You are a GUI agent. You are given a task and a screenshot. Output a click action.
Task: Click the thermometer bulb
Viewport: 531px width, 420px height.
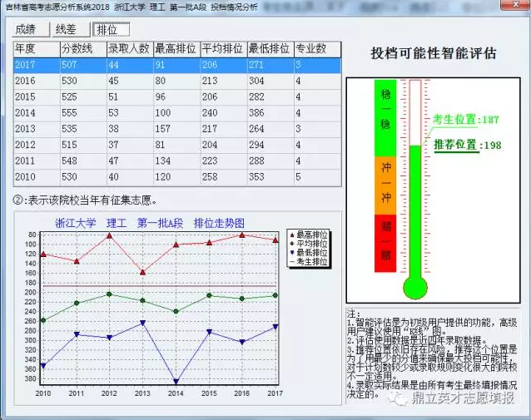click(415, 288)
